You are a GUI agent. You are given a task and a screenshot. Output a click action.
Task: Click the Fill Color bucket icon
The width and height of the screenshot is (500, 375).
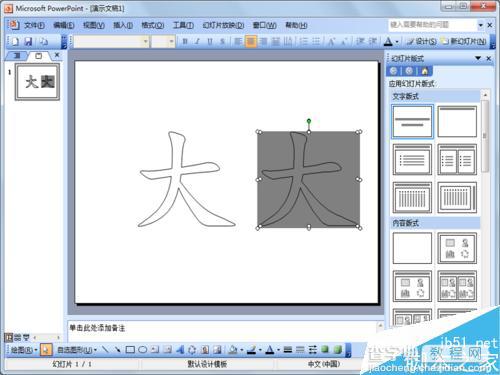232,350
